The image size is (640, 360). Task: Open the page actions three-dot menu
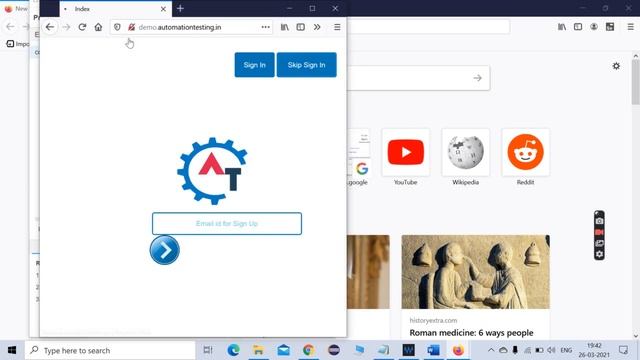point(266,27)
